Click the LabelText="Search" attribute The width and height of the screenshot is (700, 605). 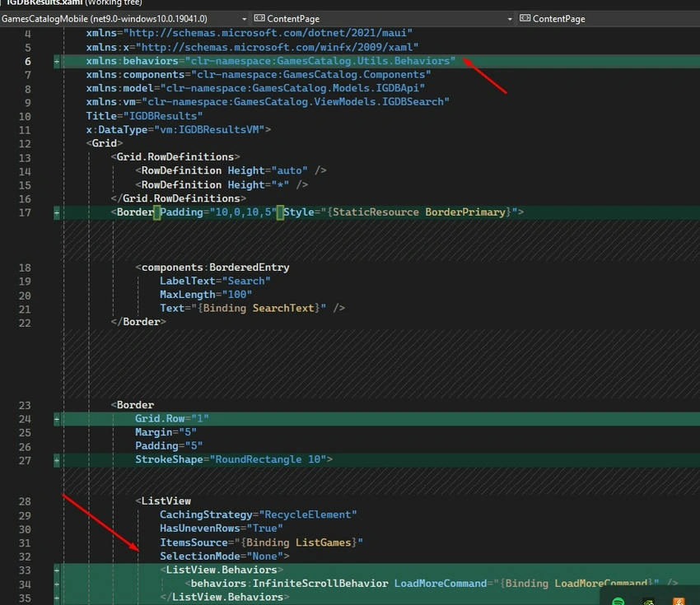tap(215, 281)
